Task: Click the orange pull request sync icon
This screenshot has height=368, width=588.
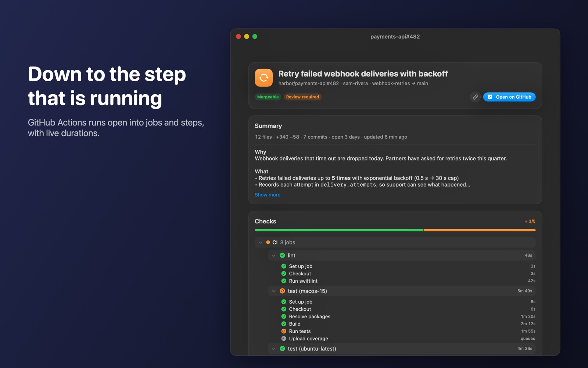Action: point(263,78)
